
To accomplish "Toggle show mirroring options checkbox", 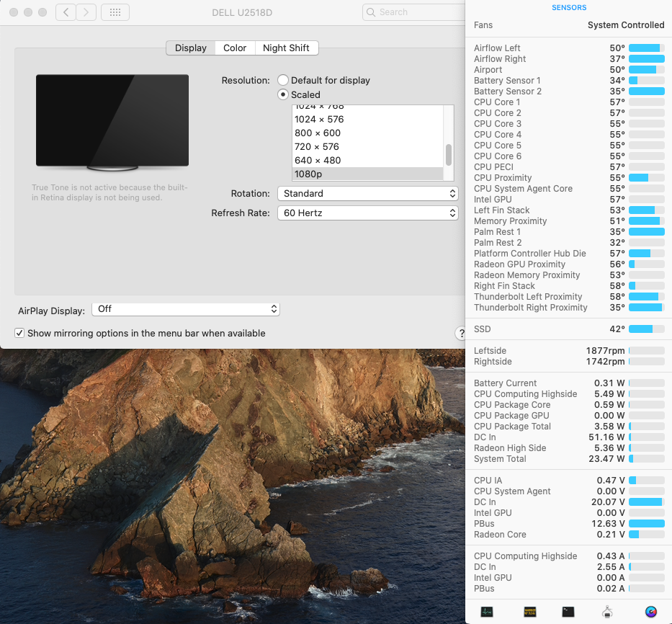I will point(20,333).
